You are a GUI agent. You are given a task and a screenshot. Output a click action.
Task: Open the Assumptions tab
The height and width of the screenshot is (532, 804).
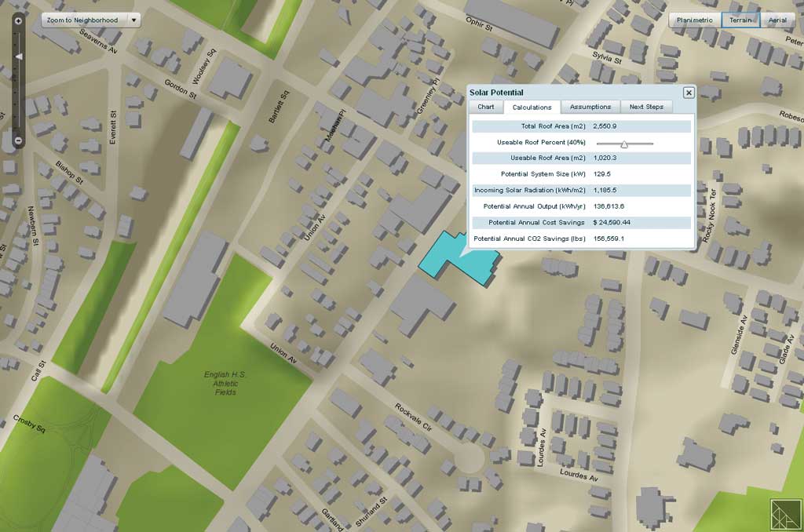pyautogui.click(x=590, y=107)
